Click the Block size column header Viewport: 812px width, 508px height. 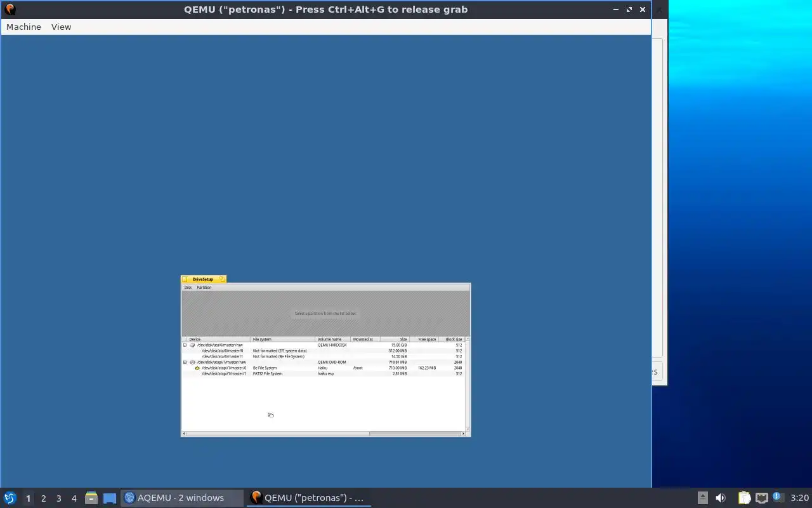(452, 339)
